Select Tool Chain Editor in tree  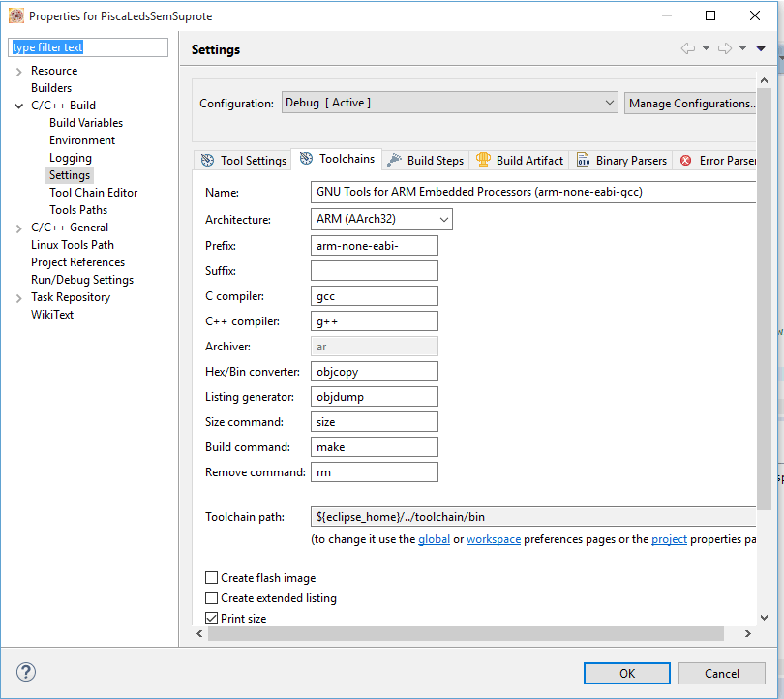[93, 193]
